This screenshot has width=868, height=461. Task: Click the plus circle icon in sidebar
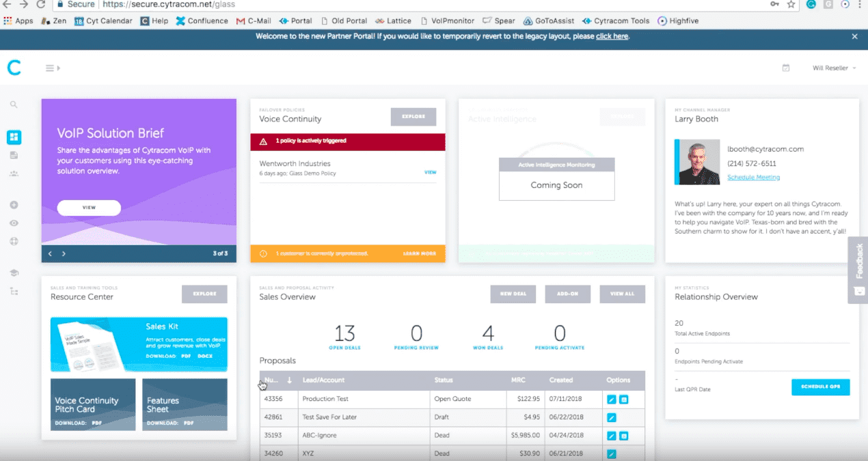14,205
